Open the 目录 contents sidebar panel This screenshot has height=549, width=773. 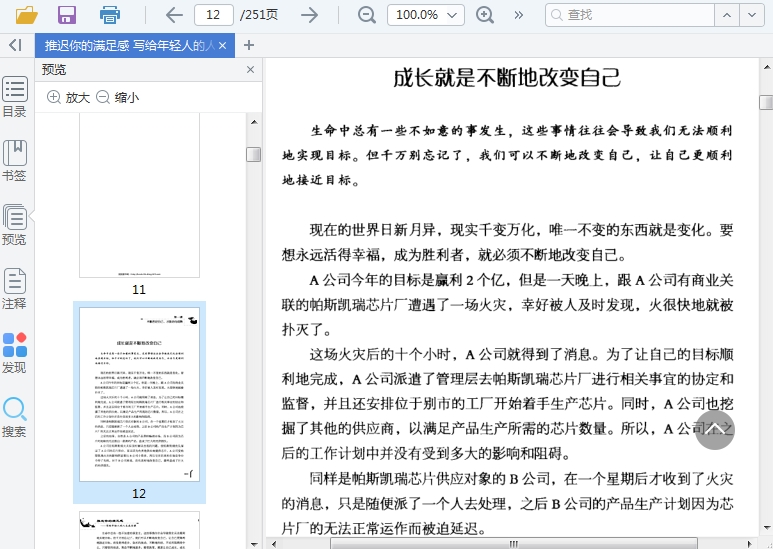(15, 97)
